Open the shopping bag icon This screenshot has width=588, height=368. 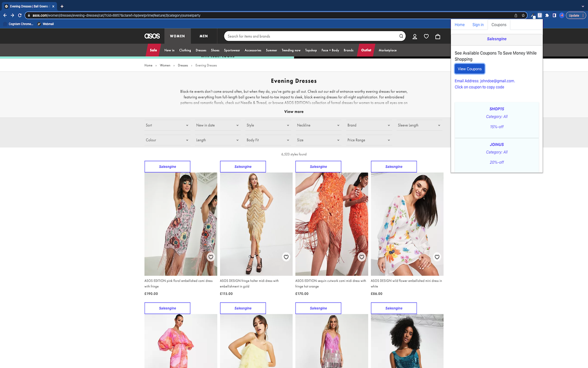point(438,36)
